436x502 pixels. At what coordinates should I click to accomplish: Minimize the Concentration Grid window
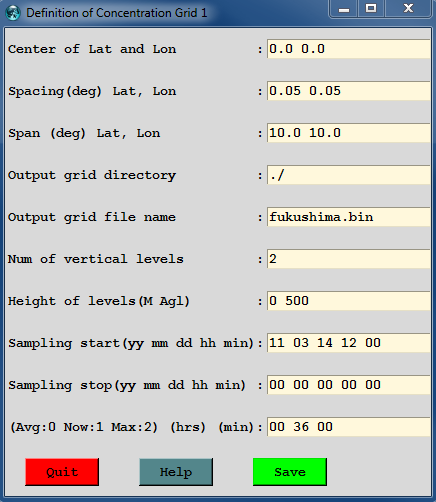344,8
